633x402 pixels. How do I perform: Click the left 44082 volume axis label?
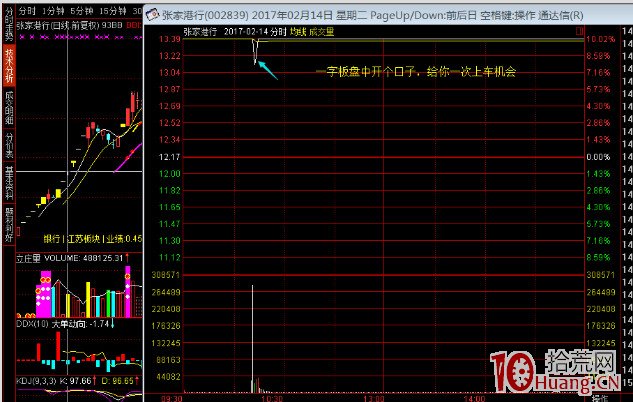pyautogui.click(x=169, y=377)
